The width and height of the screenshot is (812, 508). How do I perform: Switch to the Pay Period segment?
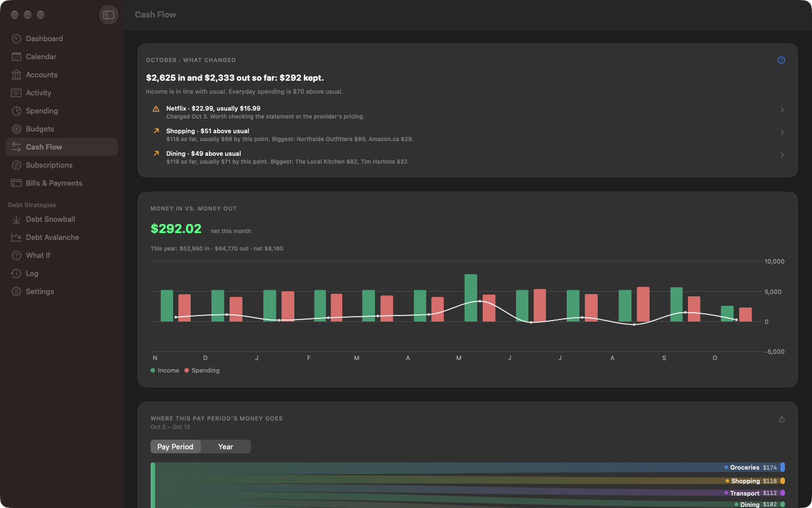pyautogui.click(x=175, y=446)
